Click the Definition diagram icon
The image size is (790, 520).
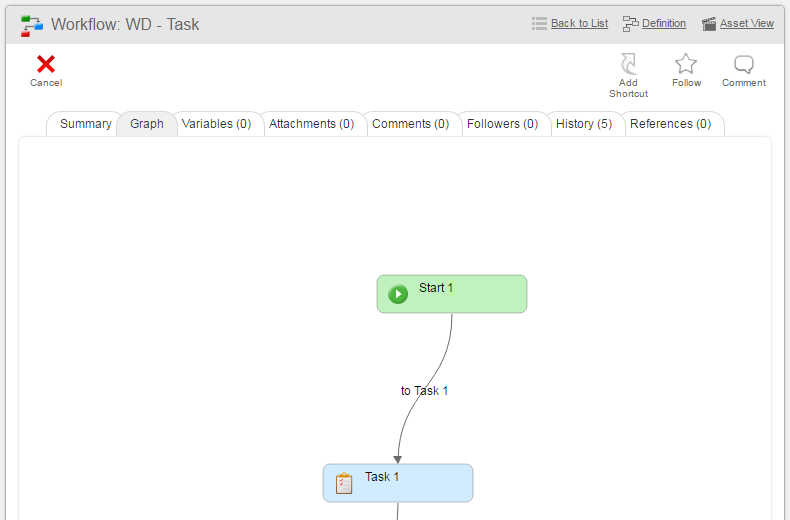coord(630,24)
